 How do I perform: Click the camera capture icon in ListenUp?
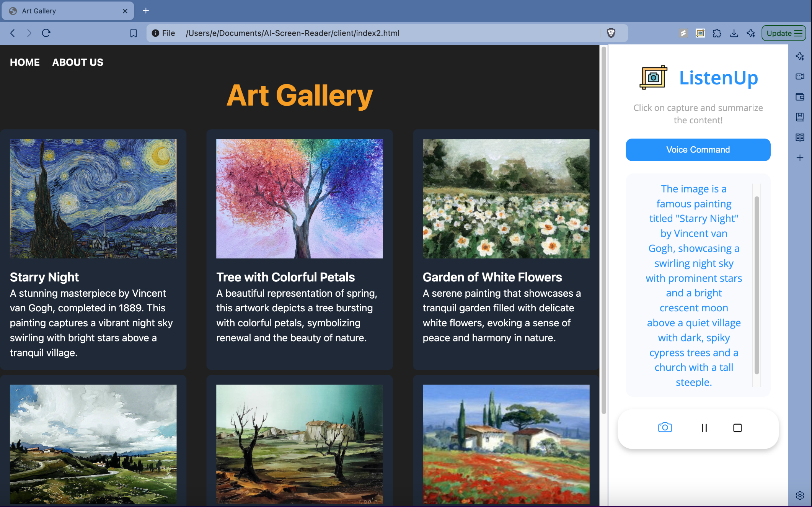(665, 427)
